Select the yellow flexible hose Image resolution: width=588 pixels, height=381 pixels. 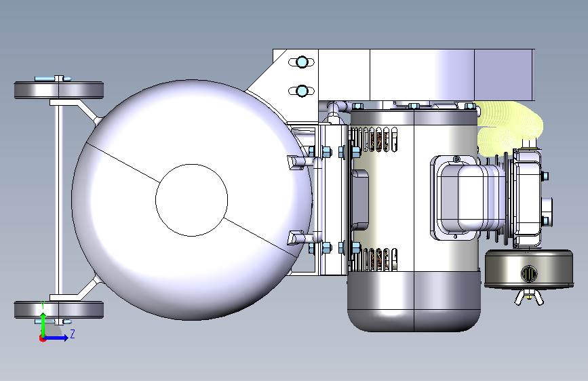coord(509,128)
